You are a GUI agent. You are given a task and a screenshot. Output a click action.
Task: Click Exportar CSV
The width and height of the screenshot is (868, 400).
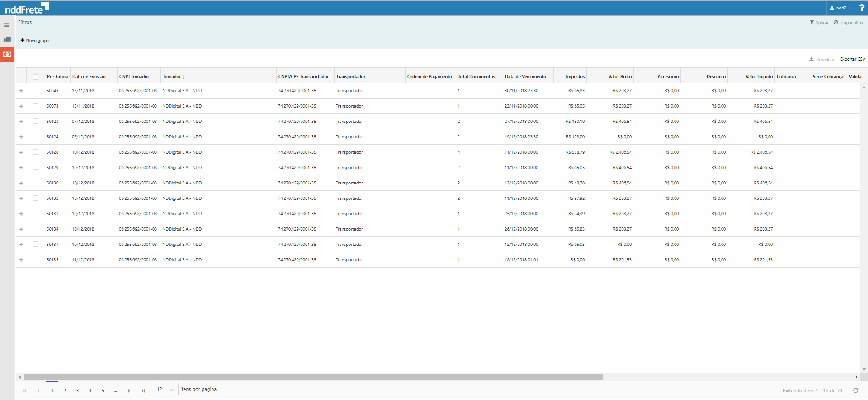click(853, 59)
